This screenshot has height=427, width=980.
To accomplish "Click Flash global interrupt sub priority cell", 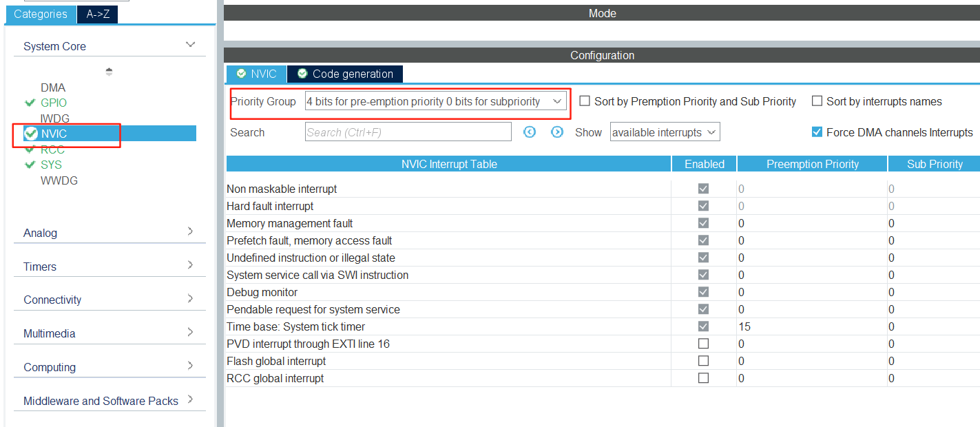I will tap(934, 361).
